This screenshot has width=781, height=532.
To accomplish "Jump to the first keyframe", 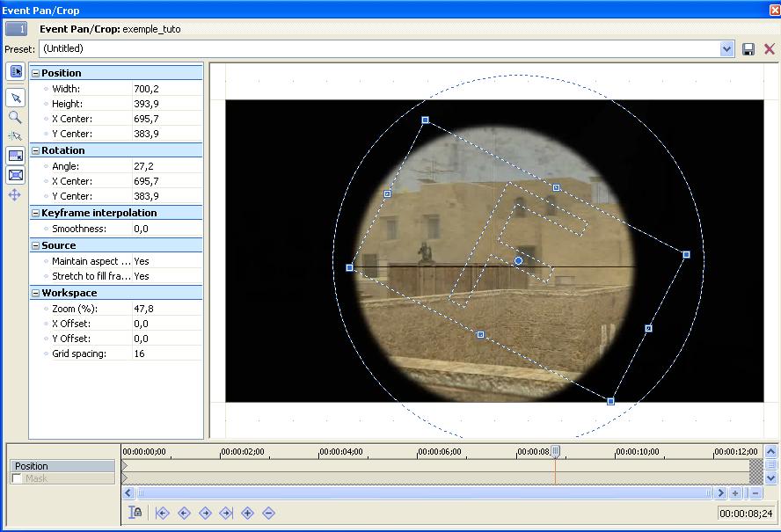I will (x=163, y=513).
